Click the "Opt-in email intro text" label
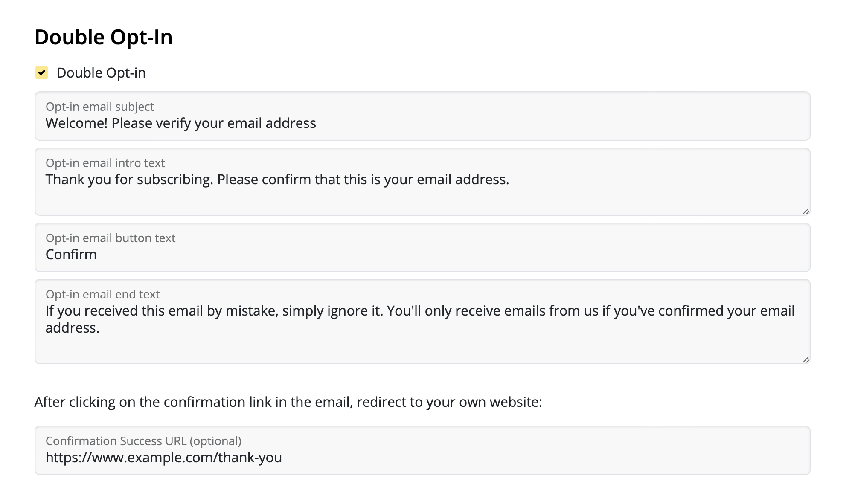 click(105, 163)
